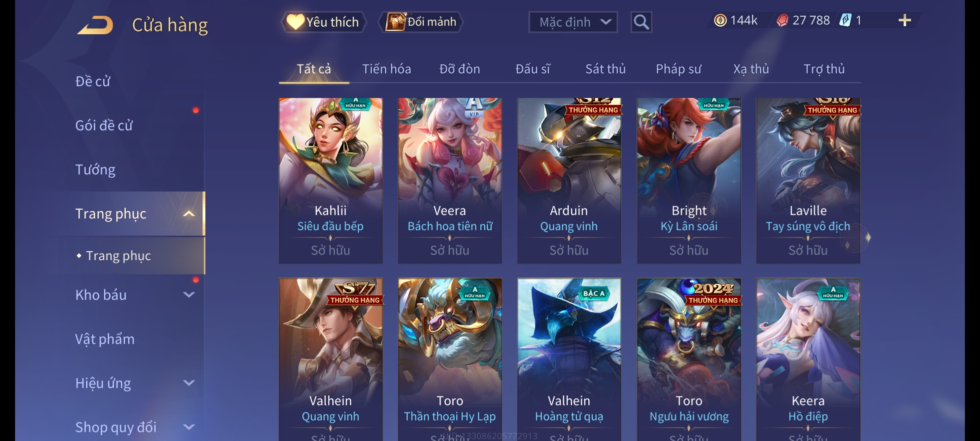Select Laville Tay súng vô địch skin
Image resolution: width=980 pixels, height=441 pixels.
click(x=808, y=181)
